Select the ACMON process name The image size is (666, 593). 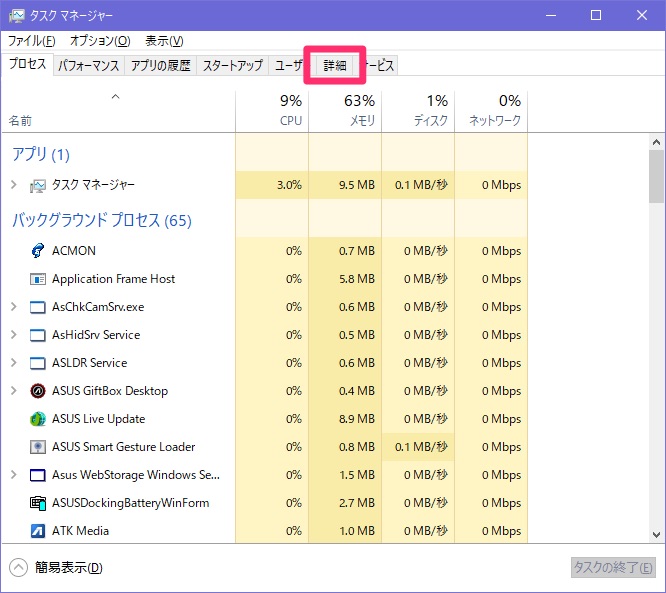pos(74,251)
